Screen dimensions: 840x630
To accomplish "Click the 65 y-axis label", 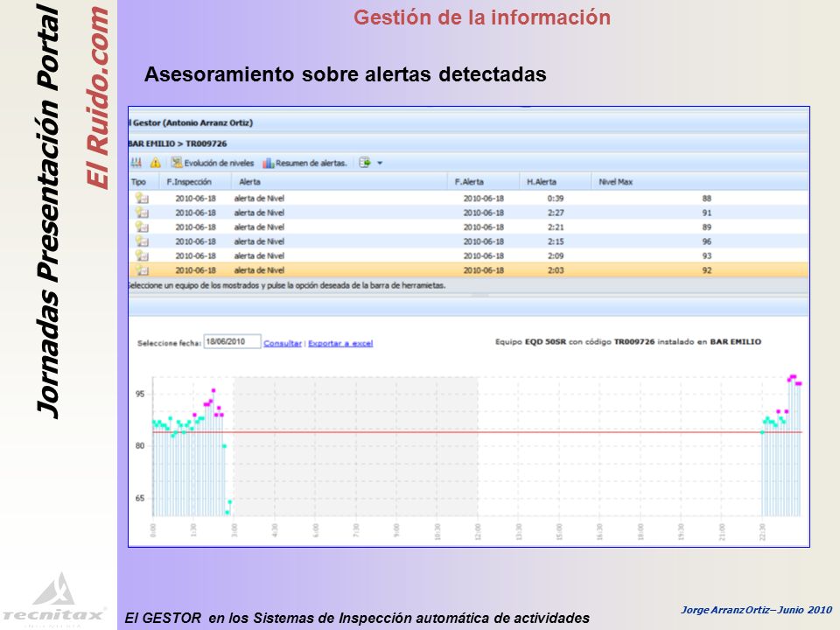I will tap(140, 498).
